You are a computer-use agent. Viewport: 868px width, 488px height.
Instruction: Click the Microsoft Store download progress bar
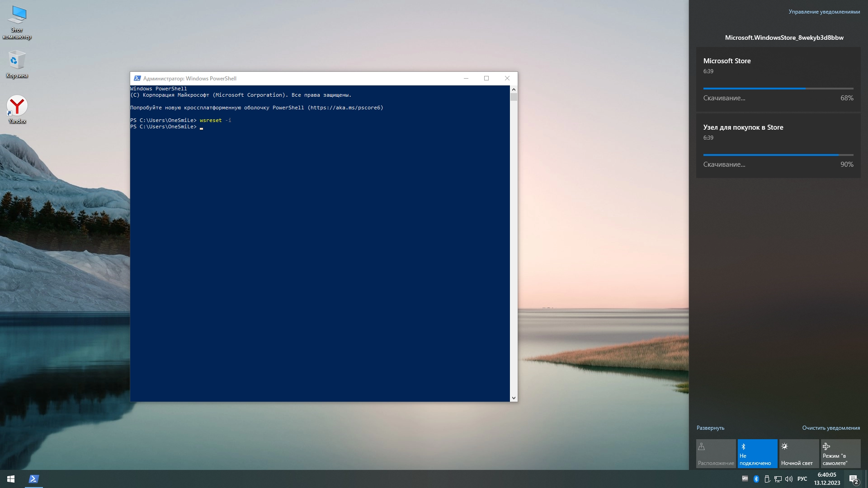[778, 89]
